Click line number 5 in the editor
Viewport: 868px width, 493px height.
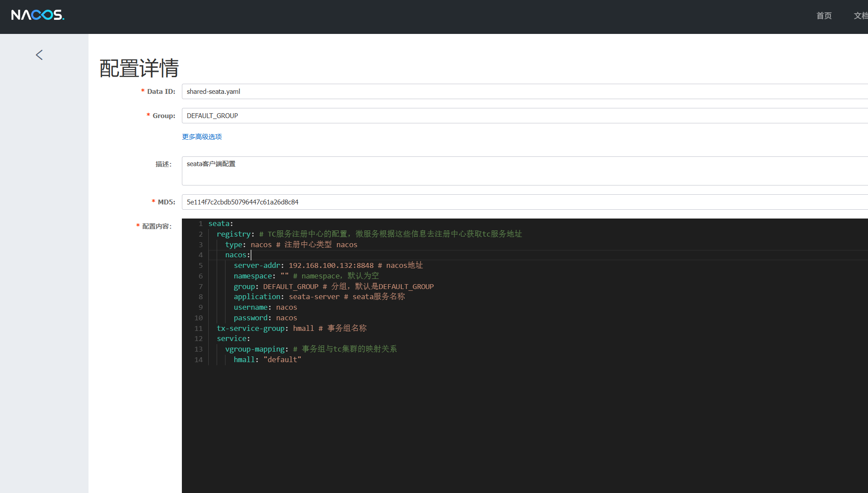[x=200, y=265]
